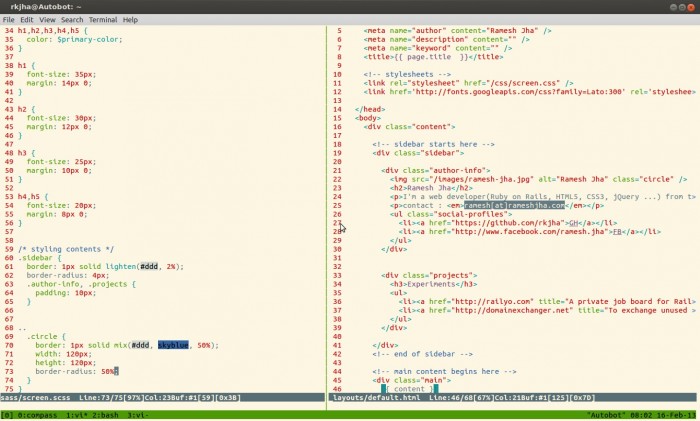Open the Terminal menu
The image size is (700, 421).
[x=103, y=20]
